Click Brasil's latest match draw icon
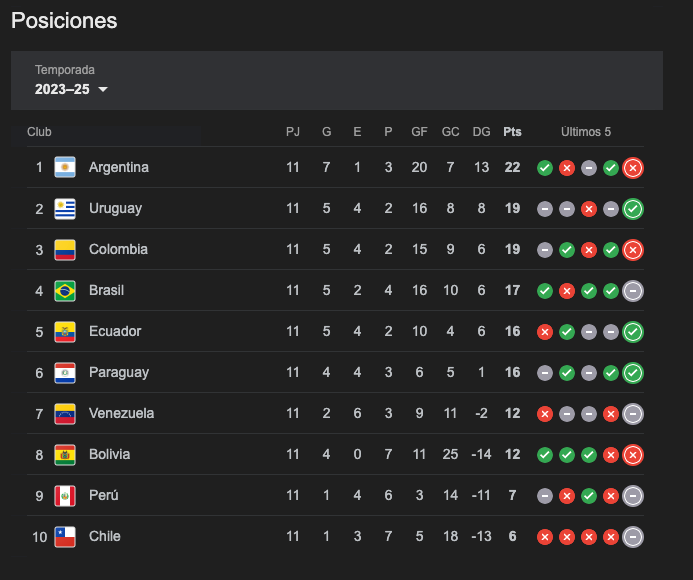This screenshot has width=693, height=580. [633, 291]
